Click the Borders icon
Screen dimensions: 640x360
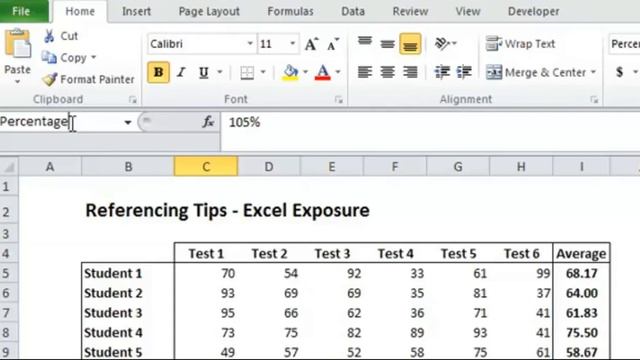tap(247, 73)
